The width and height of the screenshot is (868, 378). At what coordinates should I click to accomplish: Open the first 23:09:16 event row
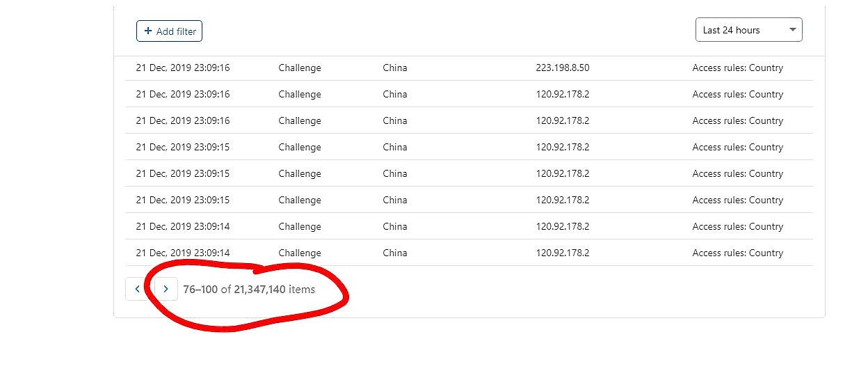click(x=182, y=68)
